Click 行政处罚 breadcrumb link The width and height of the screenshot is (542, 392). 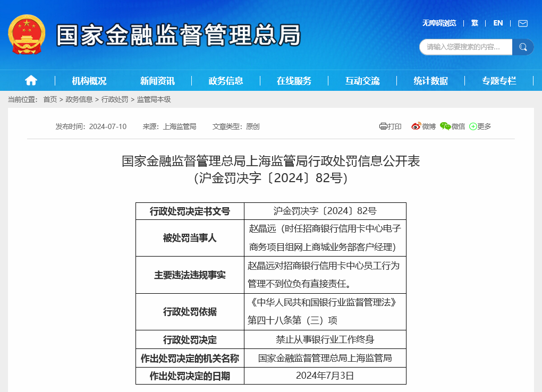115,99
